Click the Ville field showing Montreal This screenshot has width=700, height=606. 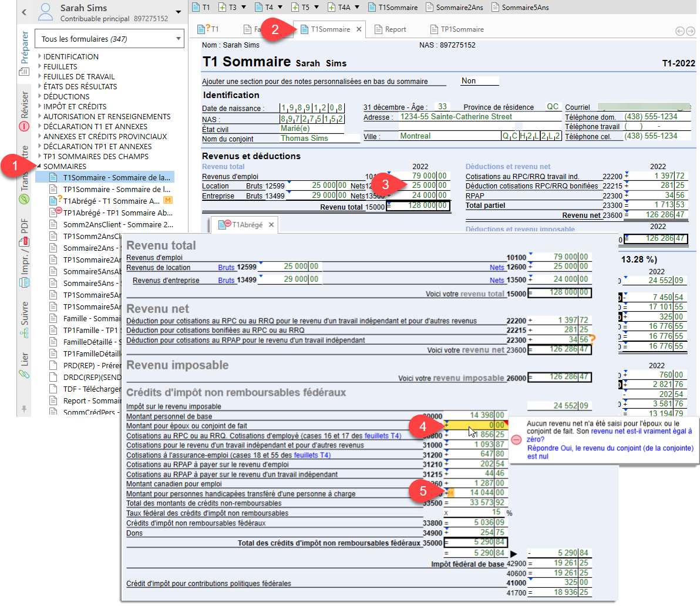pos(449,136)
